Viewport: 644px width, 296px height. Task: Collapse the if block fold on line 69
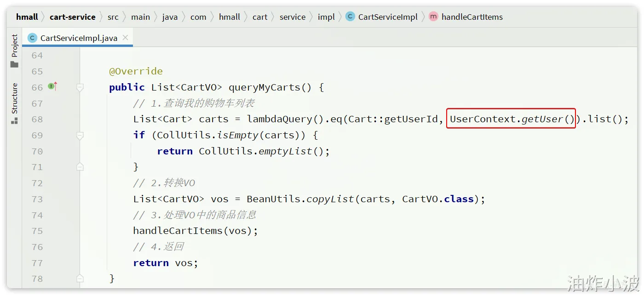point(80,135)
